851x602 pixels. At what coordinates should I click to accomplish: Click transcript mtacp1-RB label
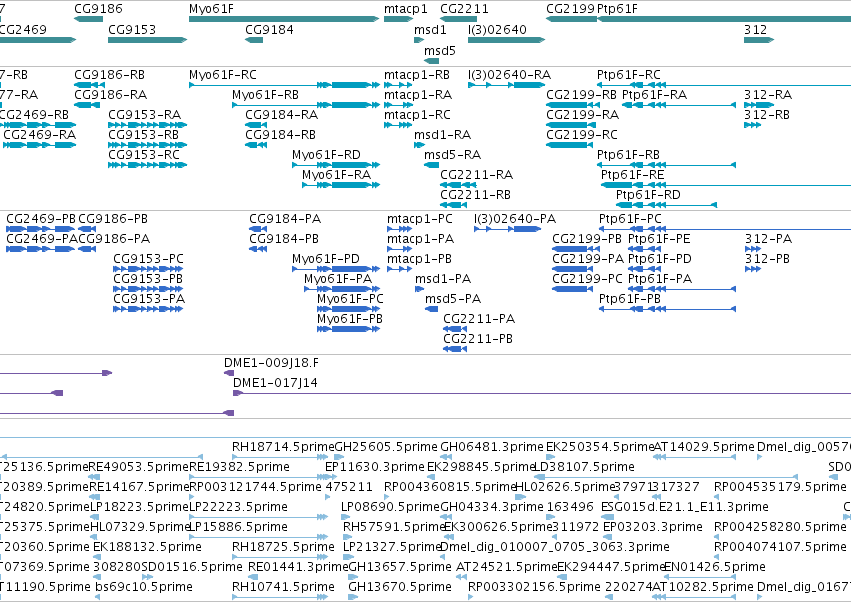point(417,74)
